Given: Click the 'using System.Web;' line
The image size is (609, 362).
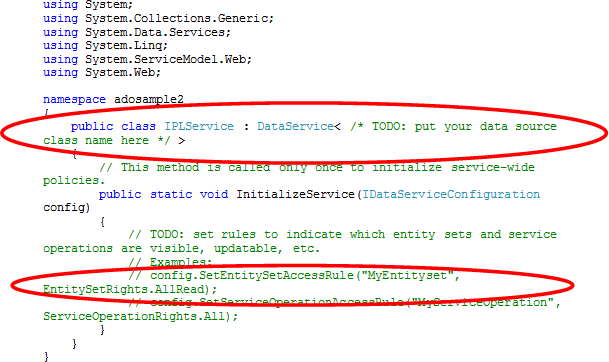Looking at the screenshot, I should (x=102, y=73).
